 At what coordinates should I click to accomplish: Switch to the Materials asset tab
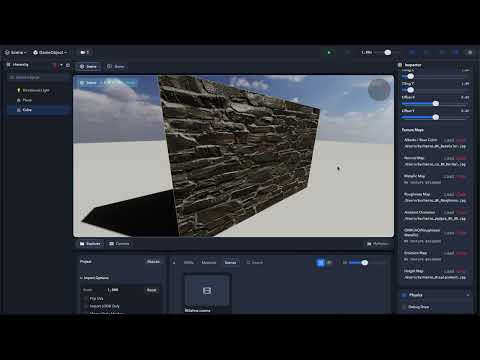coord(209,263)
